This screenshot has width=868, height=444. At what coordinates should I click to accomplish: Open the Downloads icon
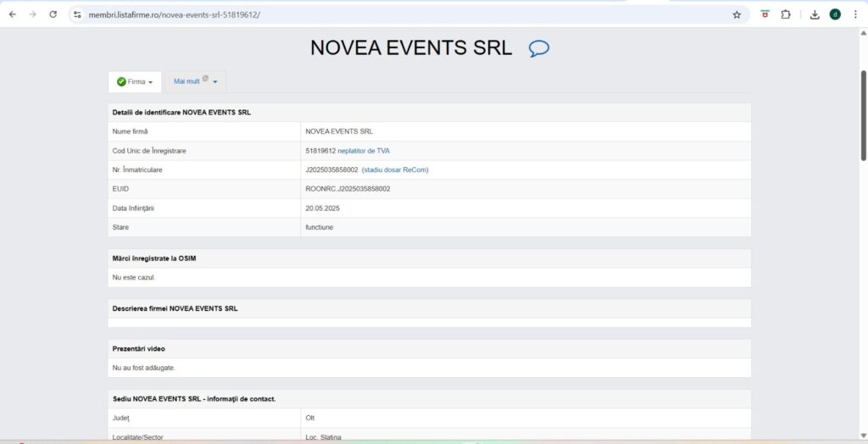815,15
